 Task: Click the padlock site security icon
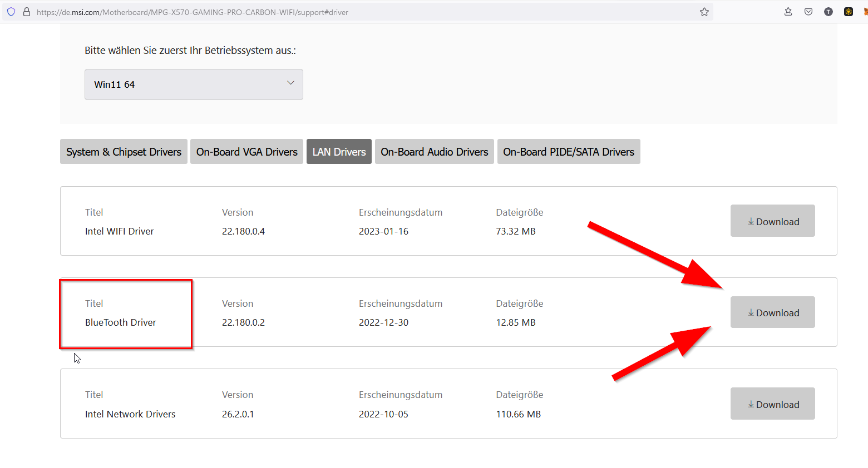(x=26, y=12)
